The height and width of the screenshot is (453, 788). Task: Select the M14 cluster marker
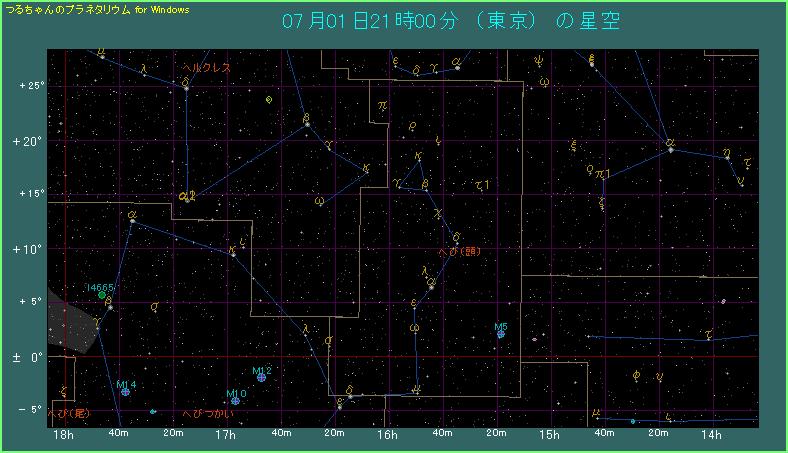125,392
